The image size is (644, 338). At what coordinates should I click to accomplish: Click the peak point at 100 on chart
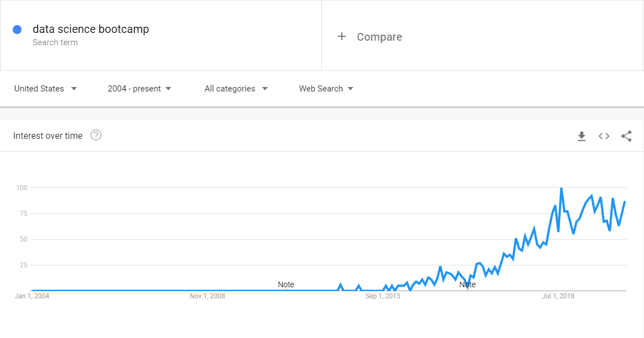561,188
